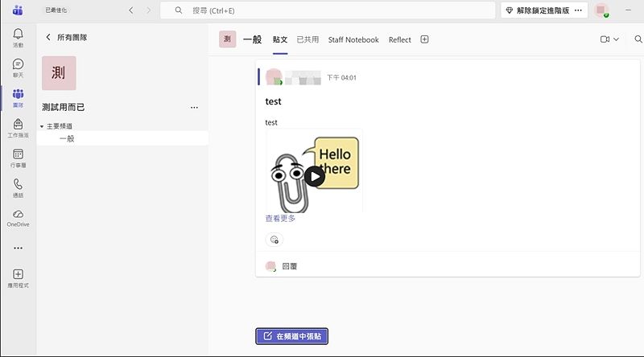Open settings ellipsis beside premium button
The image size is (644, 357).
pyautogui.click(x=578, y=10)
